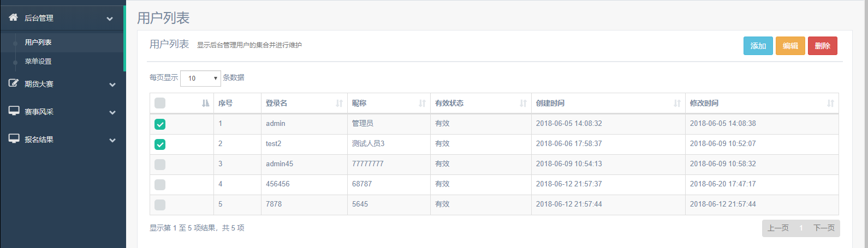Screen dimensions: 868x248
Task: Click the 添加 button
Action: point(758,46)
